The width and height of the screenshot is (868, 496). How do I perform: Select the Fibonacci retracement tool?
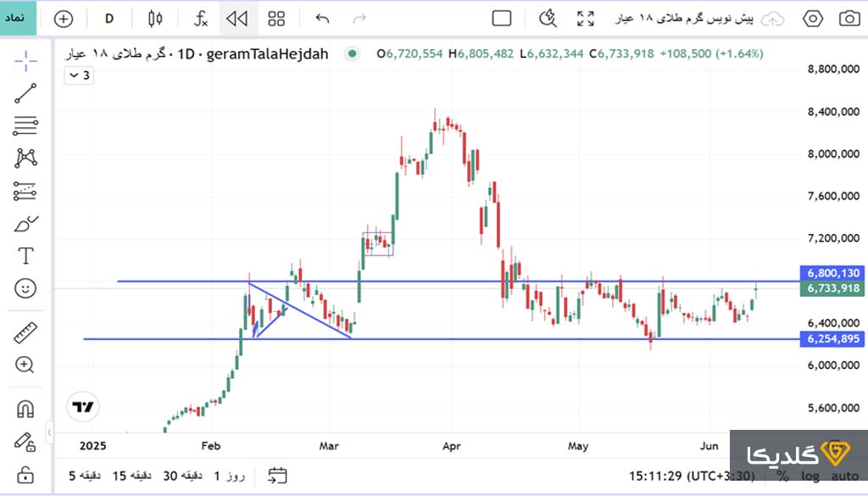(x=25, y=125)
